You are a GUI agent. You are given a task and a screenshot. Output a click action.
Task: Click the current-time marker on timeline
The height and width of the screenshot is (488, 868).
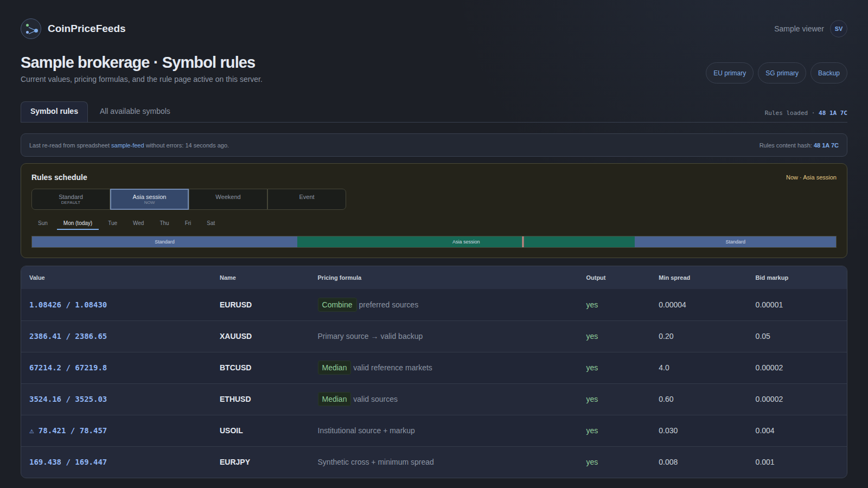pyautogui.click(x=523, y=242)
